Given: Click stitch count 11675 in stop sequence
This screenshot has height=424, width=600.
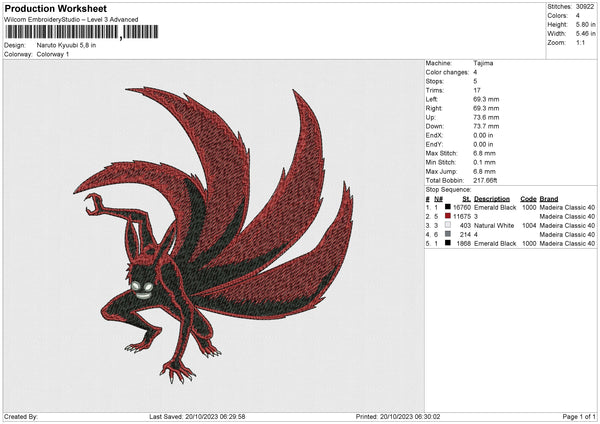Looking at the screenshot, I should coord(462,217).
